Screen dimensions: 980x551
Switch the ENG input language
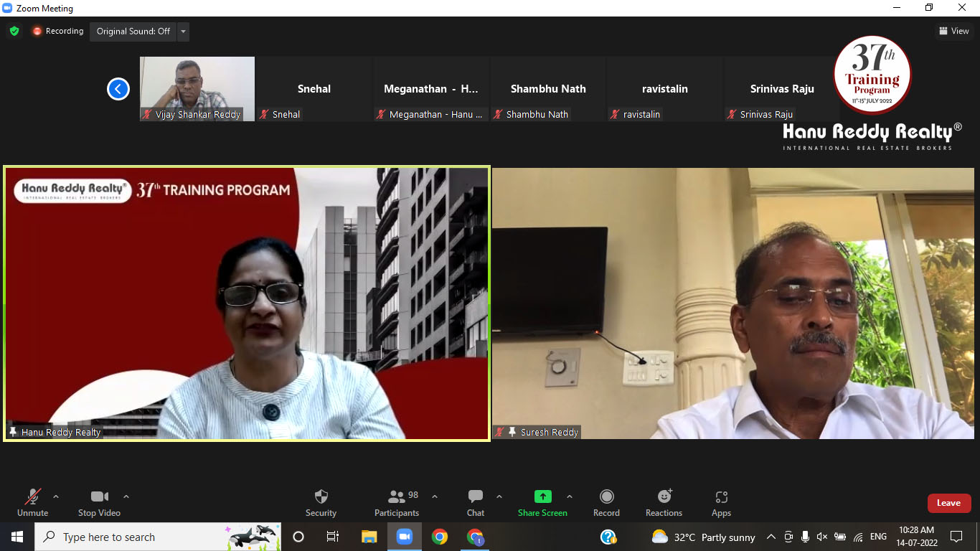pos(878,537)
